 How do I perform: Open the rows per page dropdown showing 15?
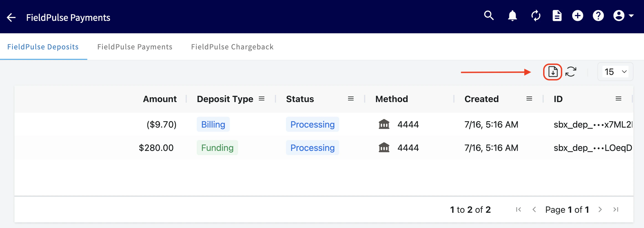coord(615,72)
